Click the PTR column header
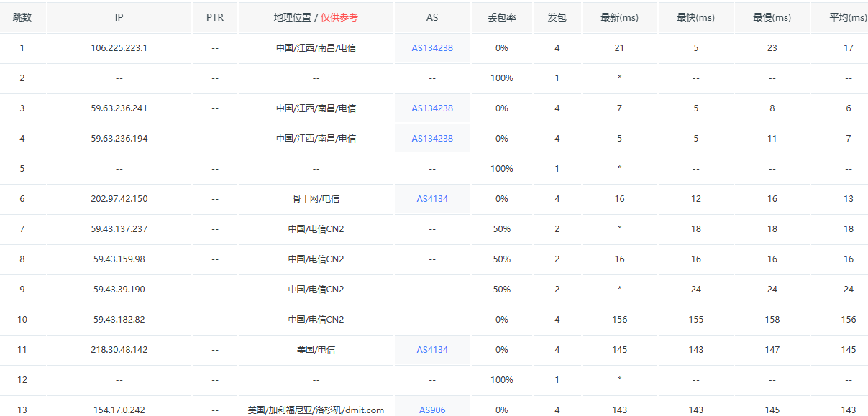The width and height of the screenshot is (868, 416). [215, 17]
